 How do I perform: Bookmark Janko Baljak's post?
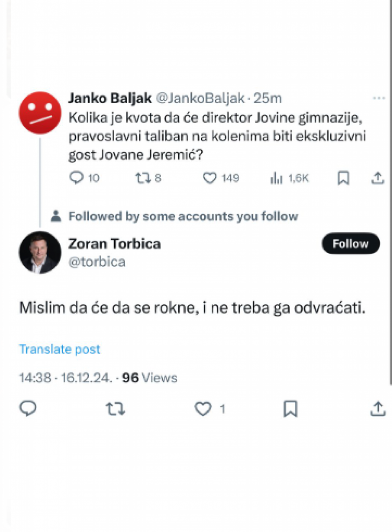pos(344,178)
